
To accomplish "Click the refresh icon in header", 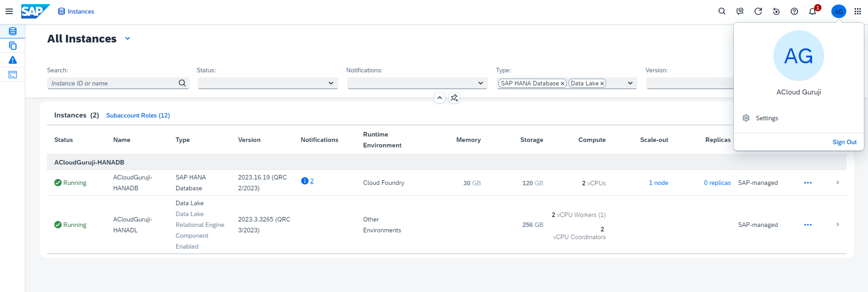I will pos(758,11).
